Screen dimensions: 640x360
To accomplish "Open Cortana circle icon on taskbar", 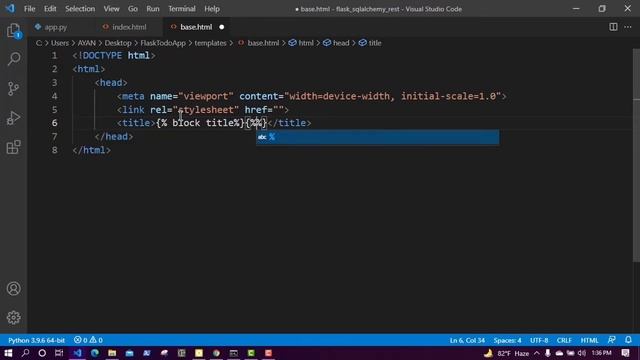I will tap(42, 353).
